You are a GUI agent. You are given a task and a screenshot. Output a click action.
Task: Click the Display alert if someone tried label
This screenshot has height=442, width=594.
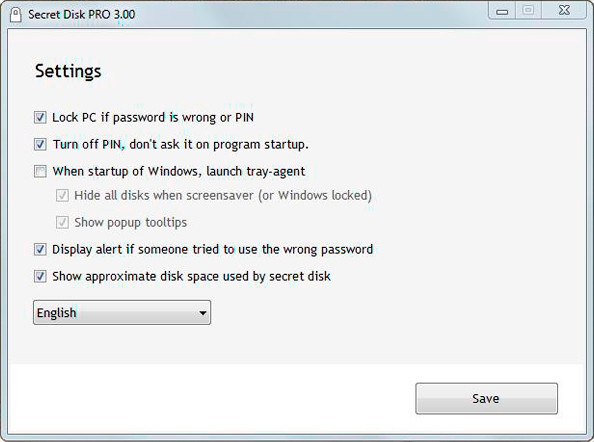point(213,250)
